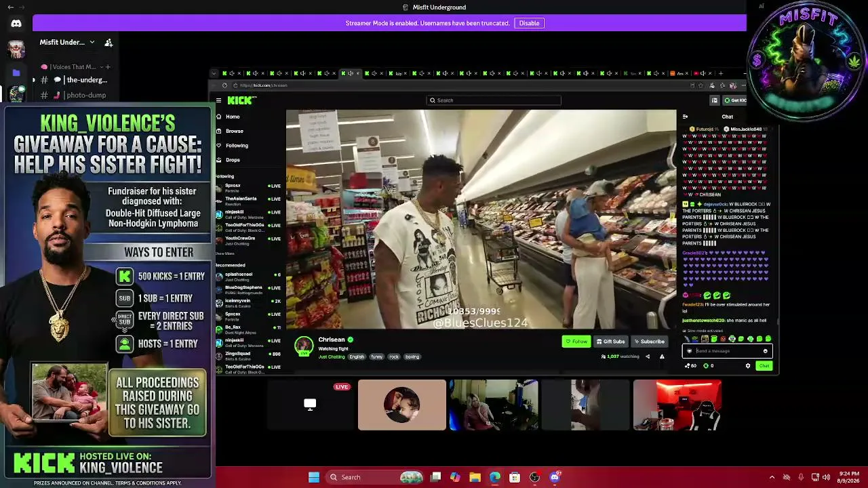Click the LIVE screen share tile
The image size is (868, 488).
(x=310, y=405)
